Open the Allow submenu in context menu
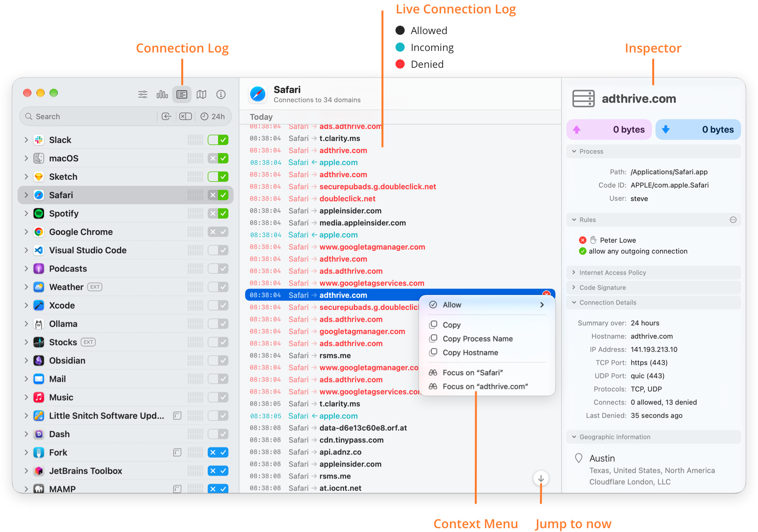This screenshot has width=758, height=532. coord(487,305)
